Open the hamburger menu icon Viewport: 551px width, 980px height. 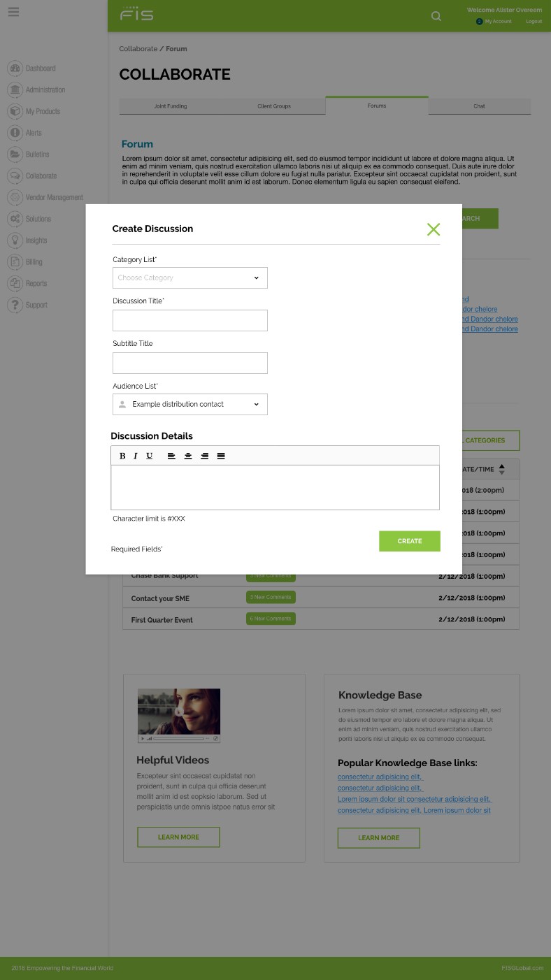(x=13, y=12)
